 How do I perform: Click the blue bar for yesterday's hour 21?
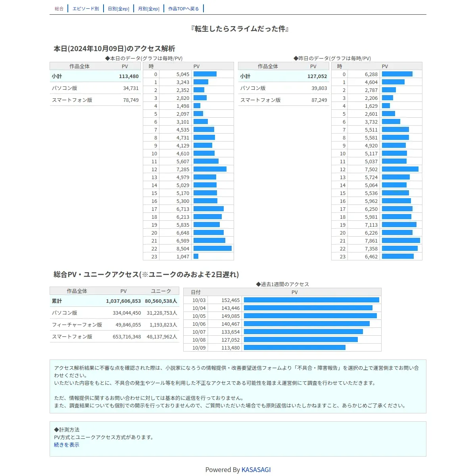coord(401,241)
